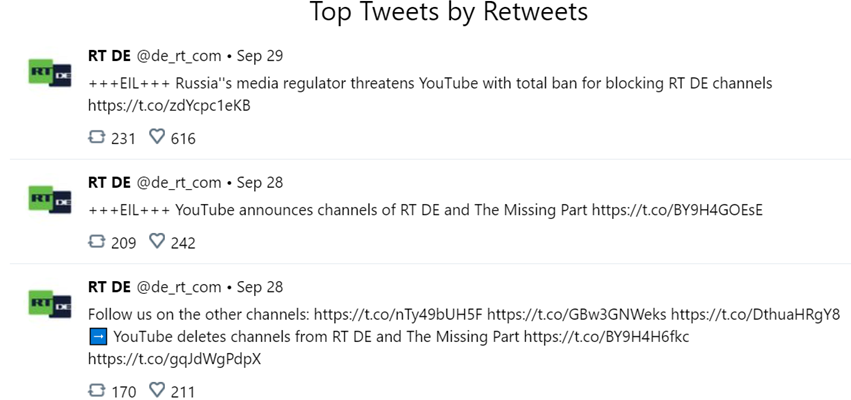The height and width of the screenshot is (400, 851).
Task: Click the heart icon showing 616
Action: point(157,137)
